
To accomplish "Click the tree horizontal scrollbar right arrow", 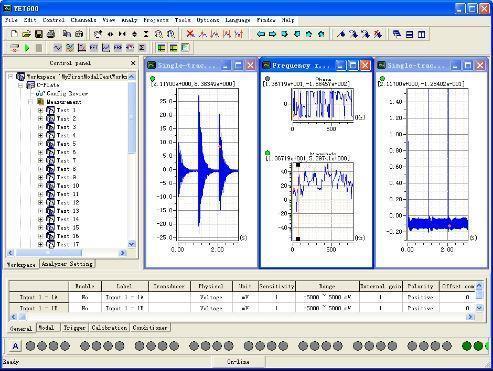I will tap(123, 253).
